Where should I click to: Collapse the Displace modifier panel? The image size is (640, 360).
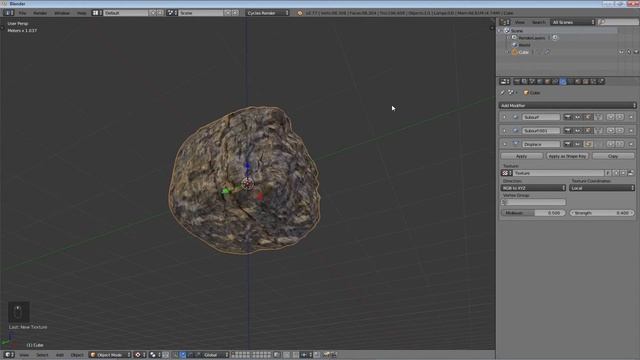pos(504,144)
